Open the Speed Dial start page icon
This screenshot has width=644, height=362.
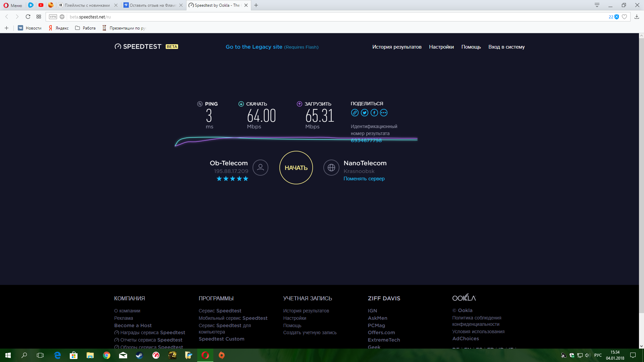pos(39,17)
